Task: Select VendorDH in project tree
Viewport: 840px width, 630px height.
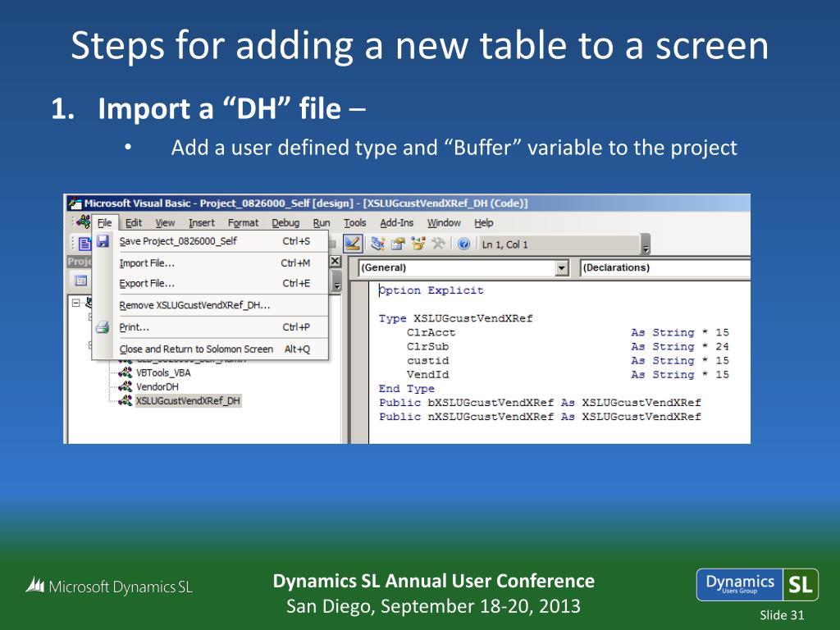Action: pos(157,386)
